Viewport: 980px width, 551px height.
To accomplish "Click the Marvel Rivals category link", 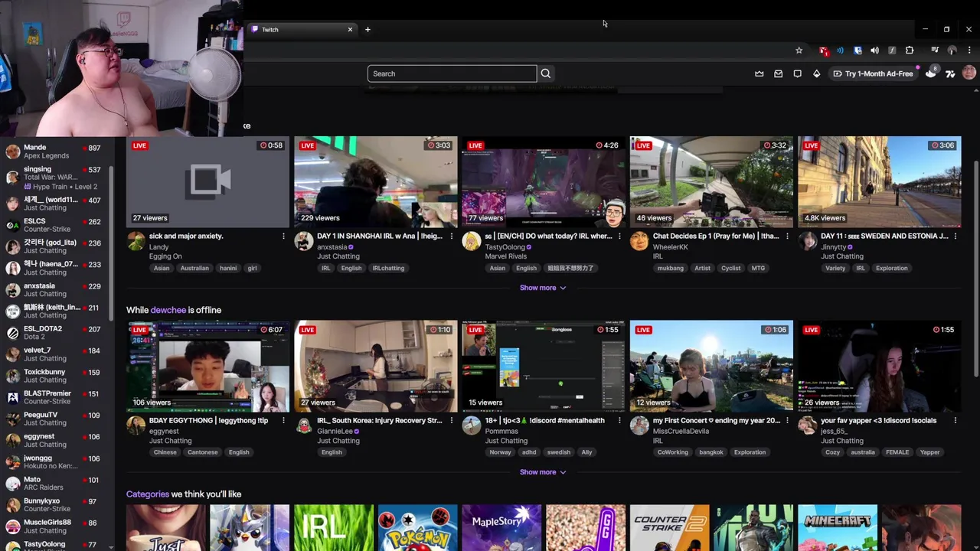I will (x=506, y=256).
